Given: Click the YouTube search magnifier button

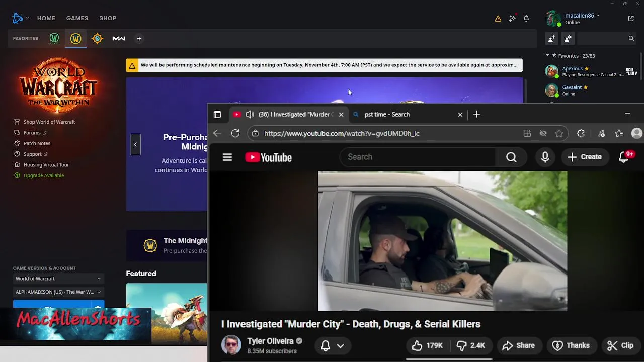Looking at the screenshot, I should [x=511, y=157].
